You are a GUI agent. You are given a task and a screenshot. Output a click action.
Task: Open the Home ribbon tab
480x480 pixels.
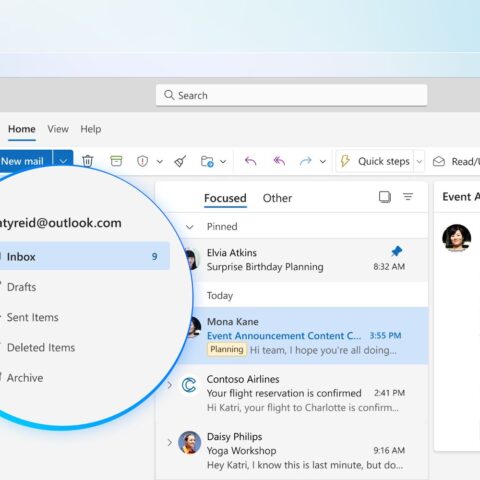22,129
